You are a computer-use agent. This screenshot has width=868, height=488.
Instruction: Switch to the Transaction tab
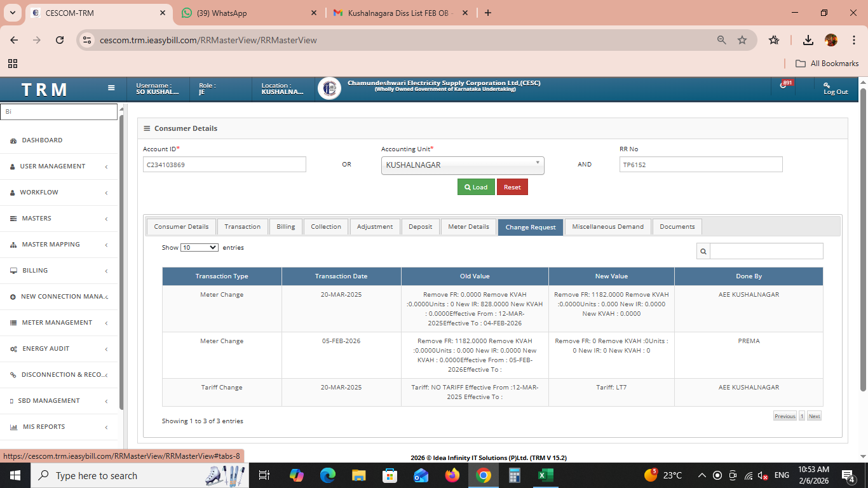[x=242, y=227]
